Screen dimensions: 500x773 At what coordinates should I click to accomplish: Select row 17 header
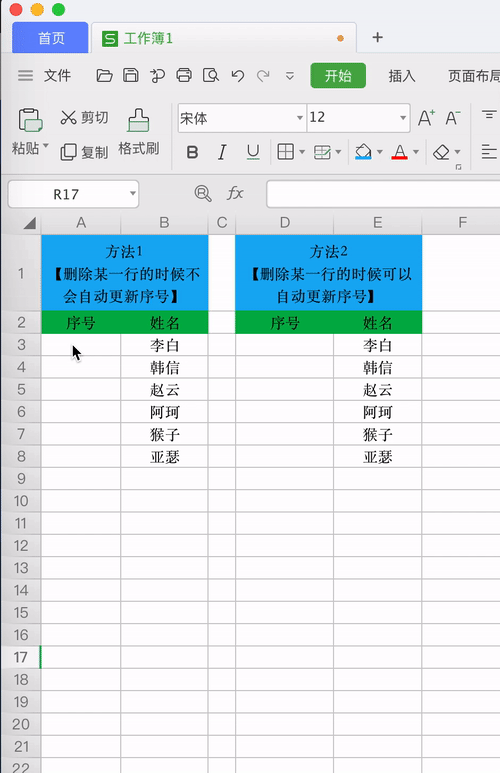tap(21, 657)
